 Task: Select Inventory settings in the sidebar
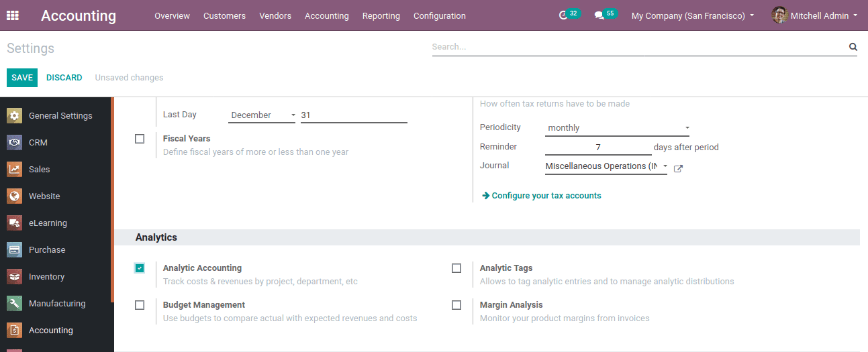click(46, 276)
